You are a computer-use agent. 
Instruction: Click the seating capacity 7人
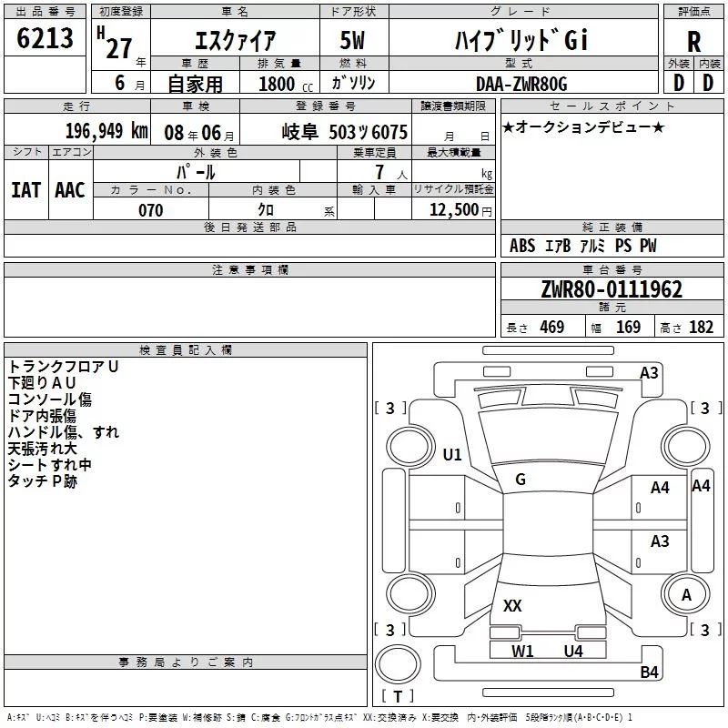point(390,173)
